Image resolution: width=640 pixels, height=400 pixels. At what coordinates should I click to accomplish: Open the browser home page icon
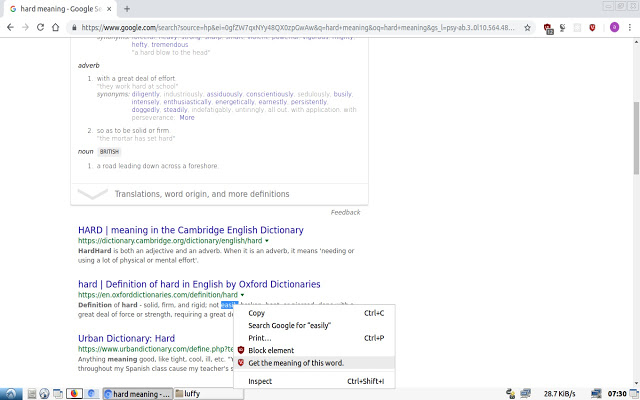(x=56, y=27)
